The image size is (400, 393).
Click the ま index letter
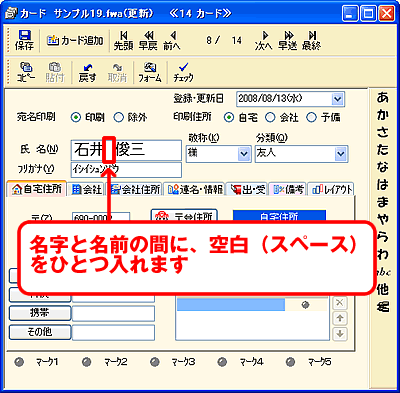point(383,202)
